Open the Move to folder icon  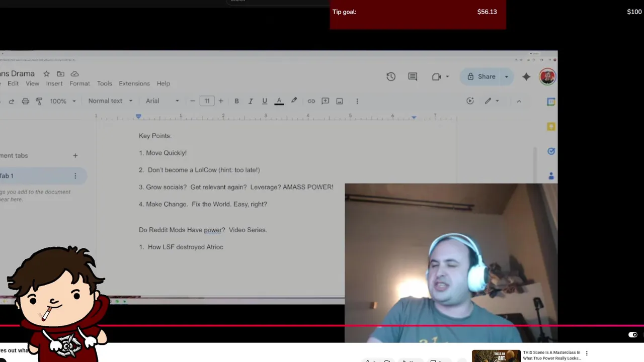pos(60,74)
